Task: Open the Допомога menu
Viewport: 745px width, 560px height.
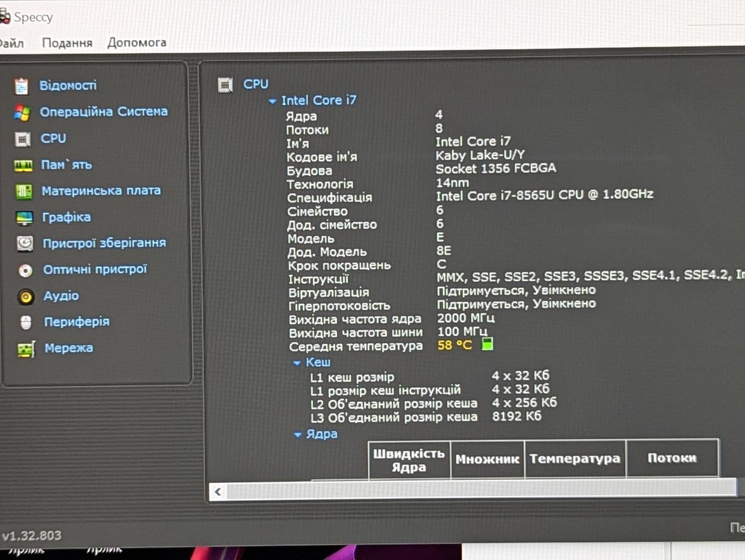Action: pos(137,42)
